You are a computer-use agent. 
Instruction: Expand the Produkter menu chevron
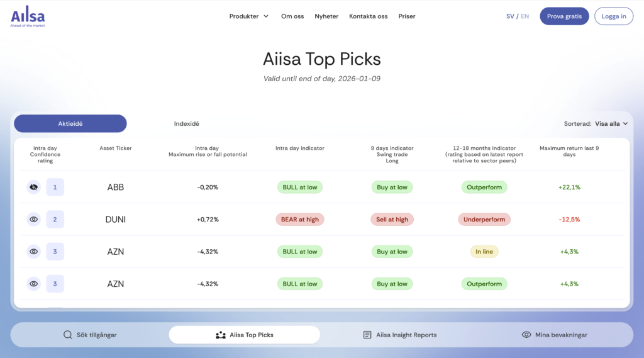(x=266, y=16)
